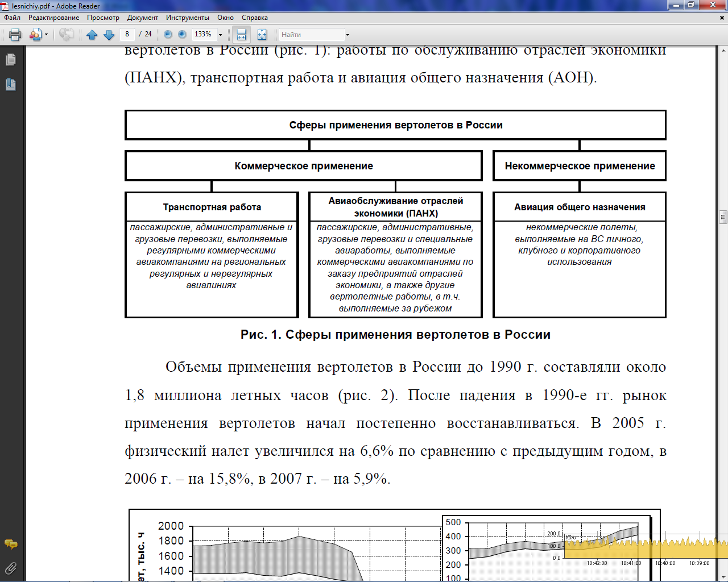Click the word "использования" in the aviation box
728x582 pixels.
(x=580, y=262)
